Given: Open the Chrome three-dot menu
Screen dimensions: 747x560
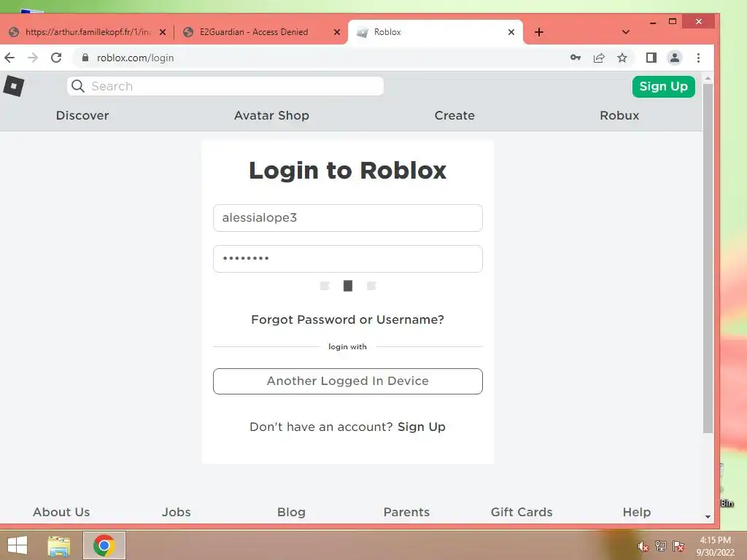Looking at the screenshot, I should click(x=698, y=58).
